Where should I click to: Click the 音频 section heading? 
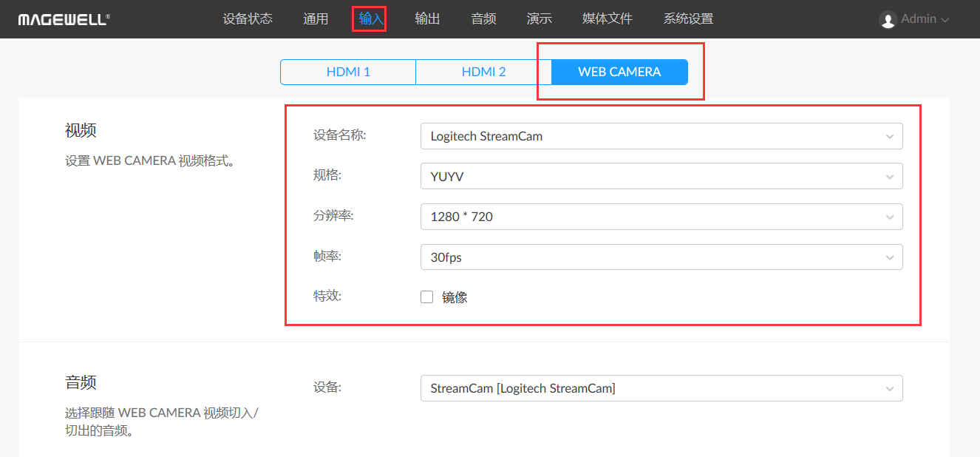pyautogui.click(x=81, y=383)
